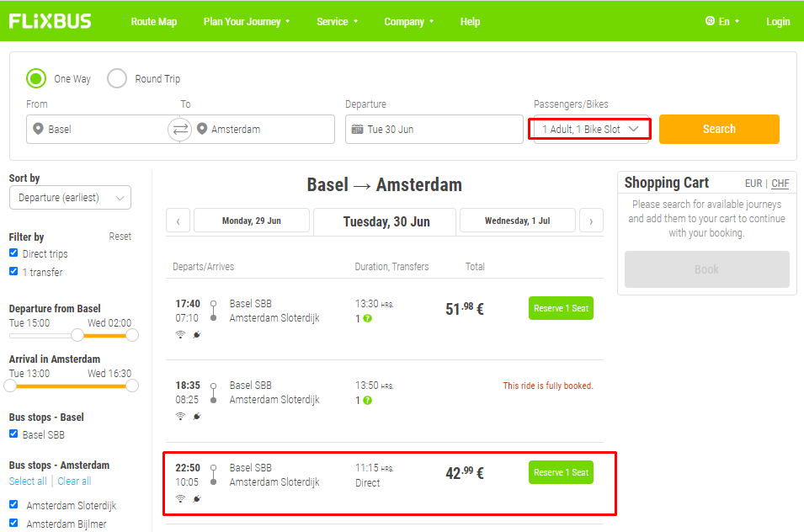Image resolution: width=804 pixels, height=532 pixels.
Task: Click the FlixBus logo
Action: (x=51, y=21)
